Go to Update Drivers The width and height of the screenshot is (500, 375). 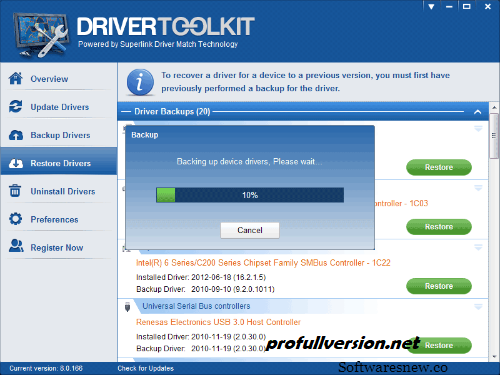(60, 107)
